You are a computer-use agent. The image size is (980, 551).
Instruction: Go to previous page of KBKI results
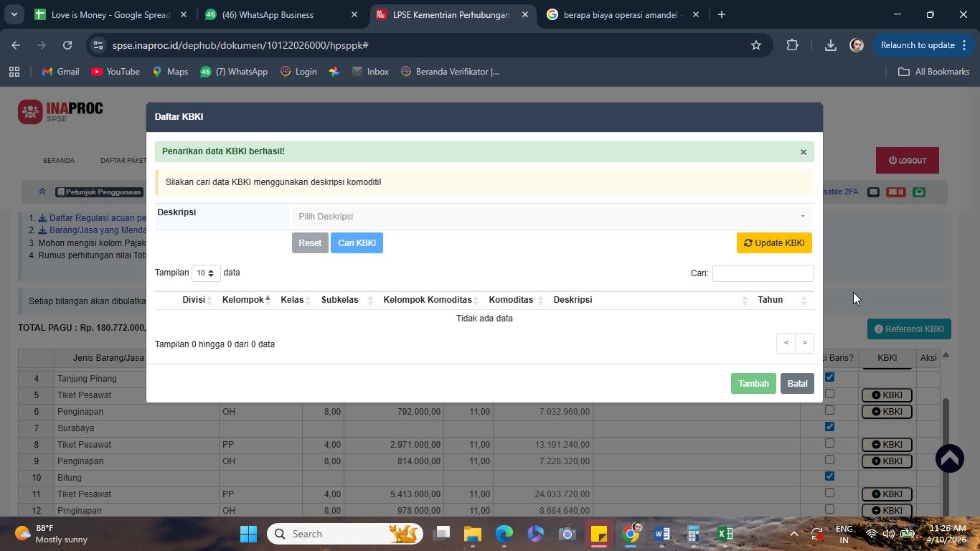pyautogui.click(x=786, y=343)
